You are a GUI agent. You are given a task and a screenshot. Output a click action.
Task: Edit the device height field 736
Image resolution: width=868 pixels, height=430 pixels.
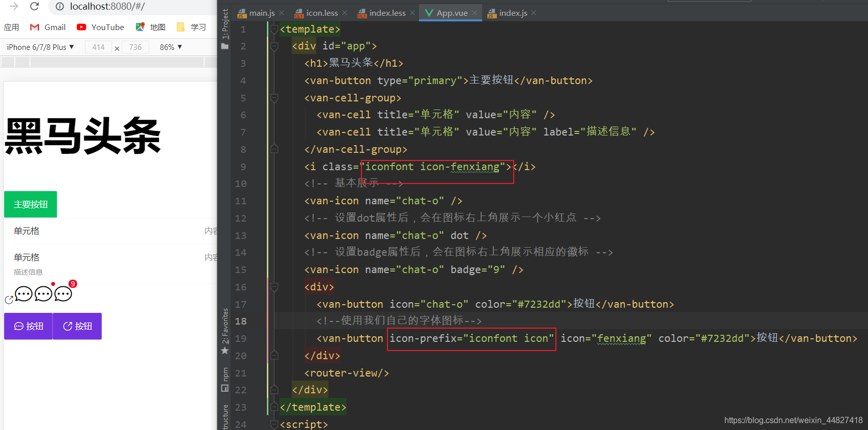[x=135, y=47]
